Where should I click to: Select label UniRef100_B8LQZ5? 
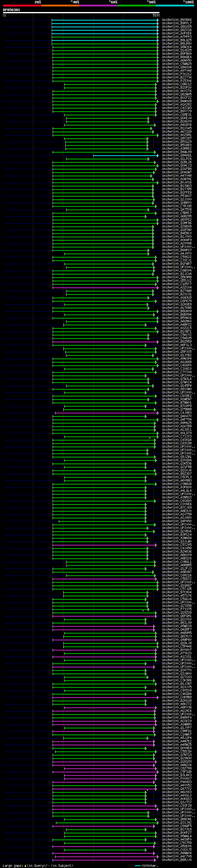(177, 40)
